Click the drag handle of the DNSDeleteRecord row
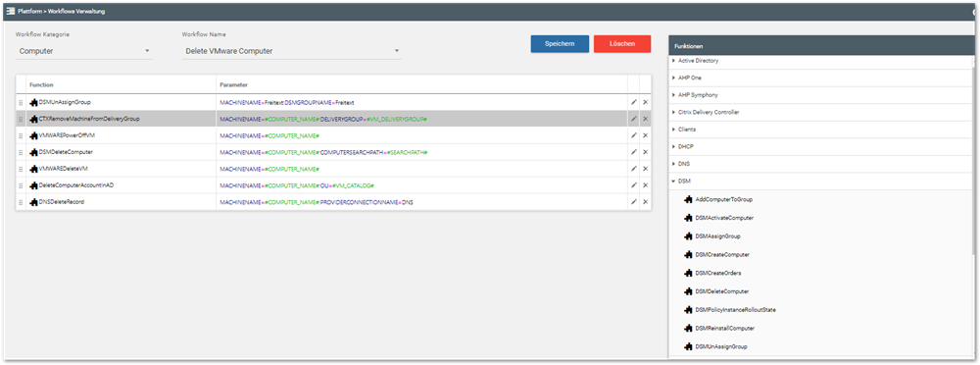This screenshot has height=365, width=980. (x=22, y=202)
